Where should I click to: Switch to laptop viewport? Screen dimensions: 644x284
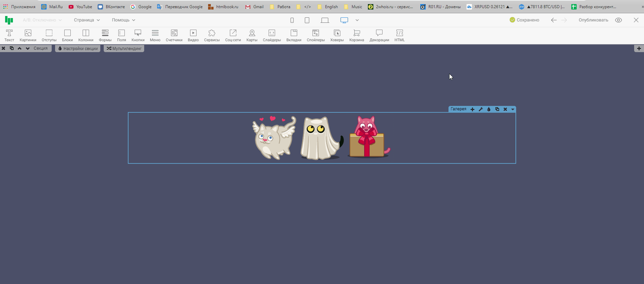[325, 20]
